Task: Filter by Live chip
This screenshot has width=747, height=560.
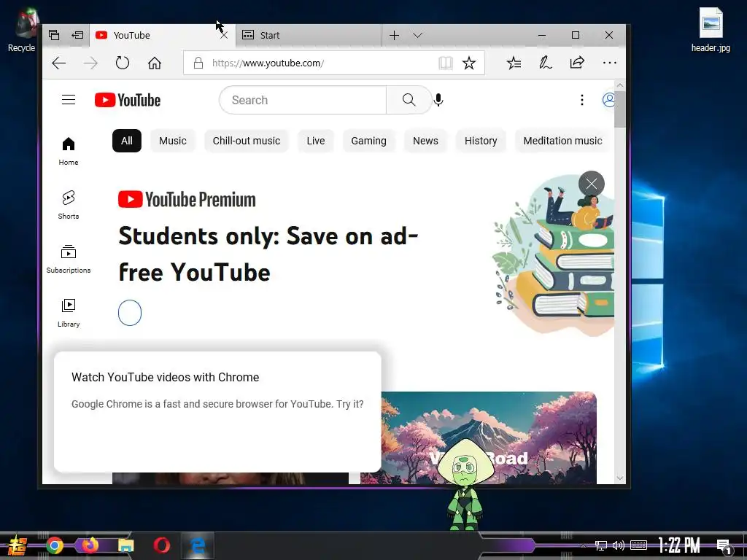Action: tap(315, 141)
